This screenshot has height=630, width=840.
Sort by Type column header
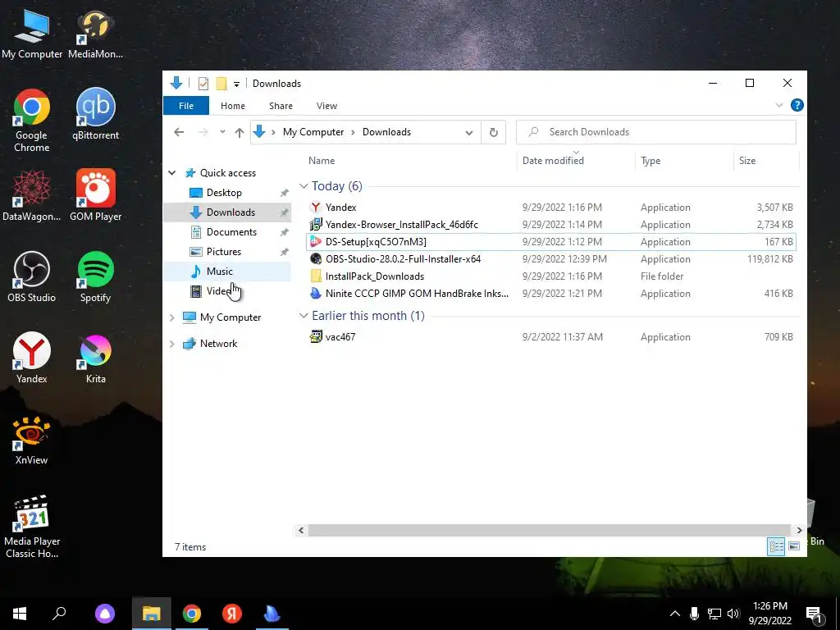(651, 161)
